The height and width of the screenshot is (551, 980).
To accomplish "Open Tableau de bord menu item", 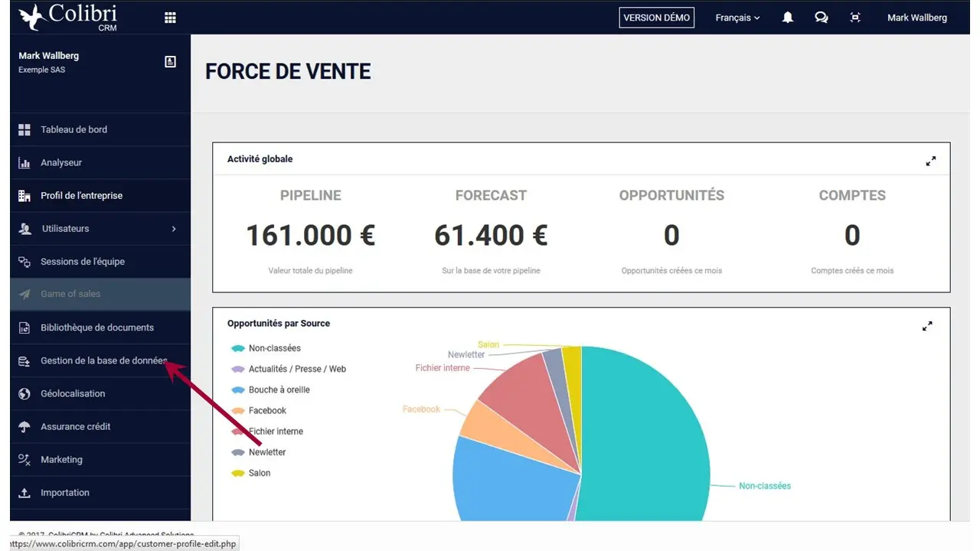I will (x=100, y=130).
